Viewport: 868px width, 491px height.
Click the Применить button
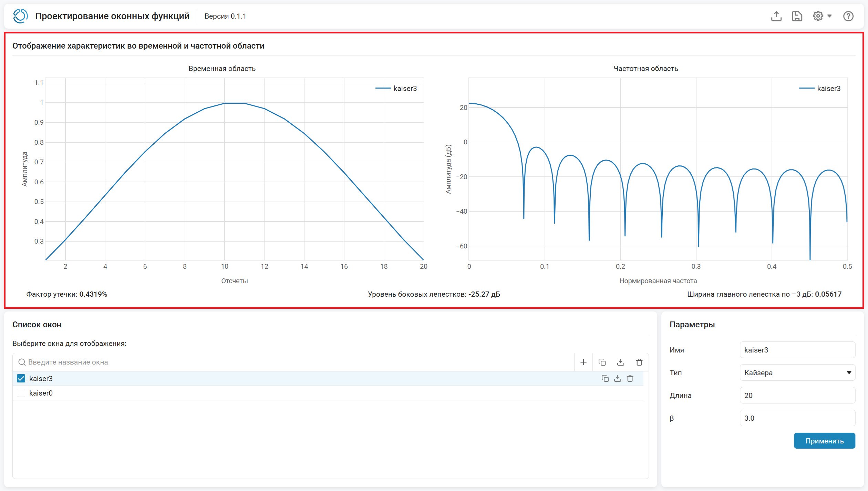[824, 441]
